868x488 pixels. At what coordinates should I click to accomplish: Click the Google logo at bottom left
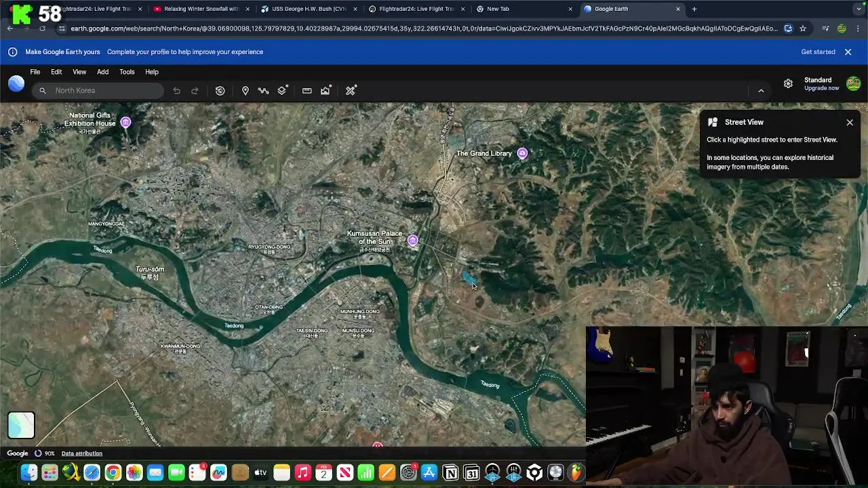18,453
